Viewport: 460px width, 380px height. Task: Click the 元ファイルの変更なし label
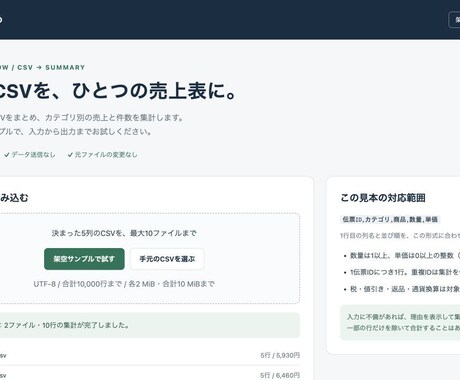click(x=102, y=155)
